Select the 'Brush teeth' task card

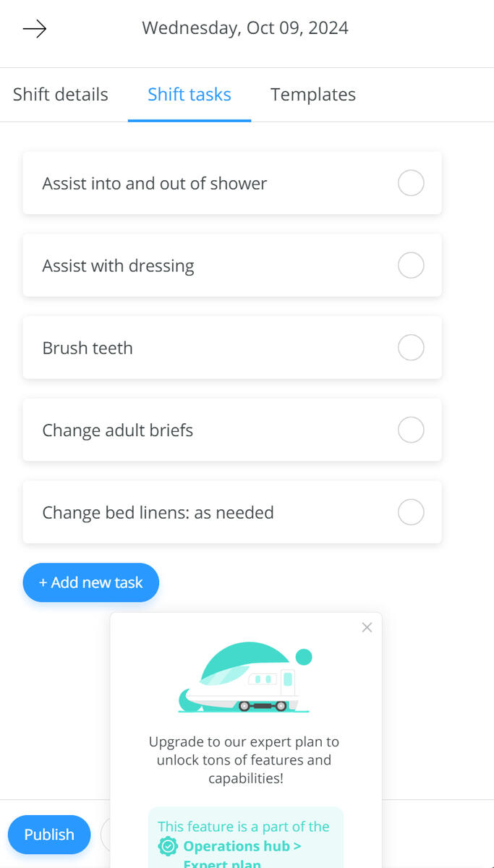coord(181,348)
